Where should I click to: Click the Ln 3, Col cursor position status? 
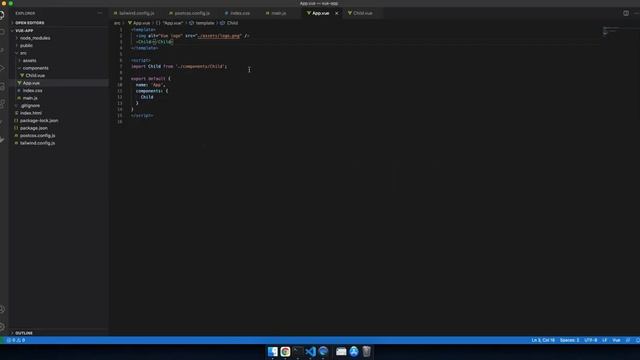click(x=543, y=340)
